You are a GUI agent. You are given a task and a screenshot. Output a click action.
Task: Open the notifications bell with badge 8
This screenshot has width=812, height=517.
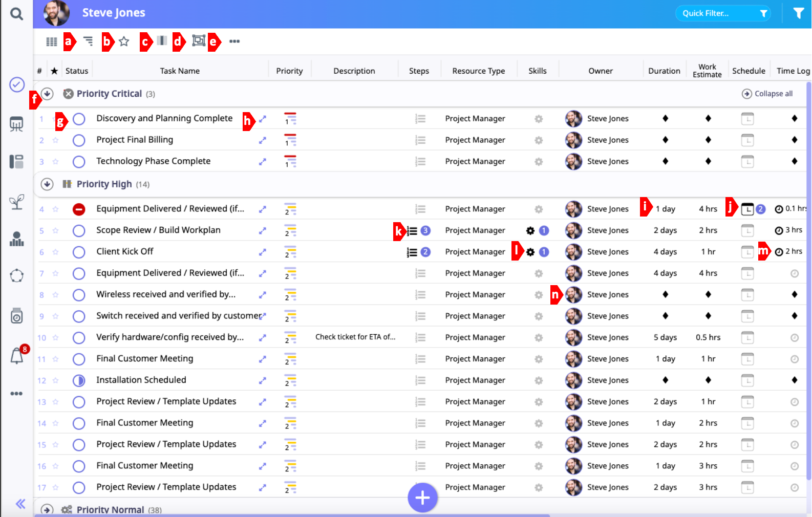(x=17, y=356)
